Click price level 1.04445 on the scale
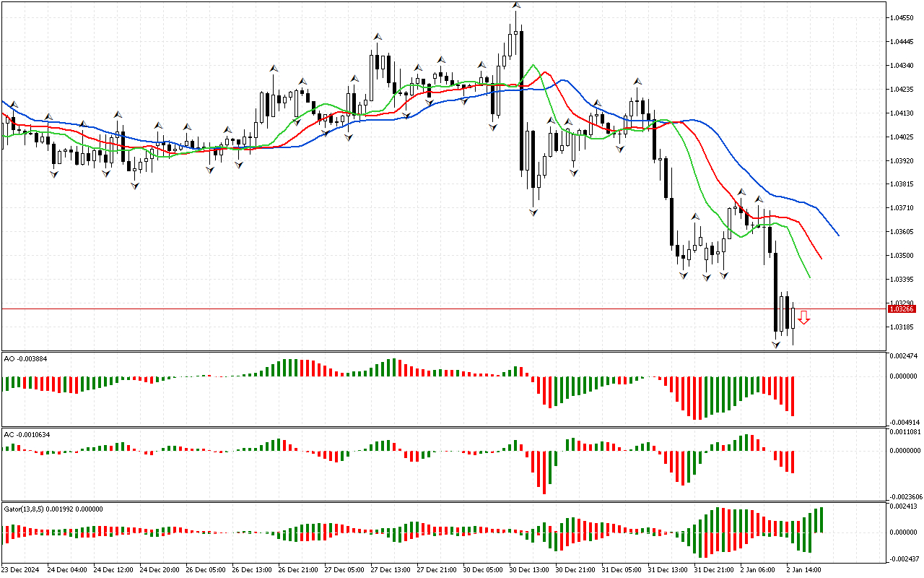 (902, 41)
